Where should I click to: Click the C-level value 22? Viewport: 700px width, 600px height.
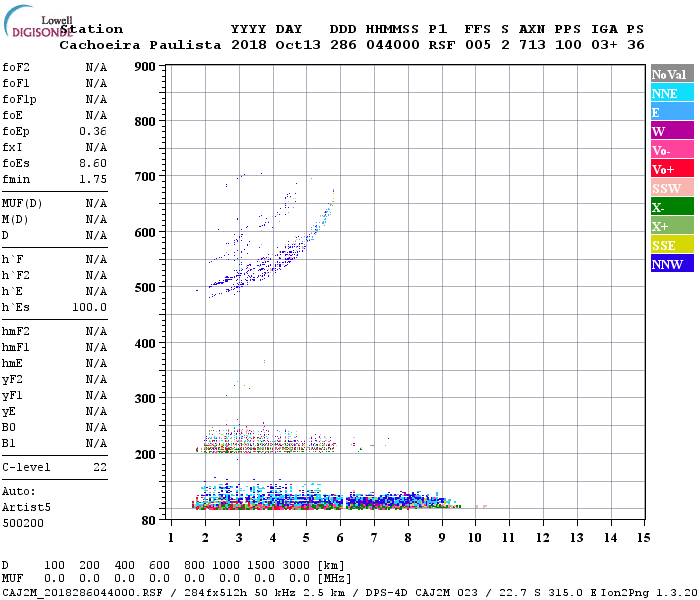(100, 467)
